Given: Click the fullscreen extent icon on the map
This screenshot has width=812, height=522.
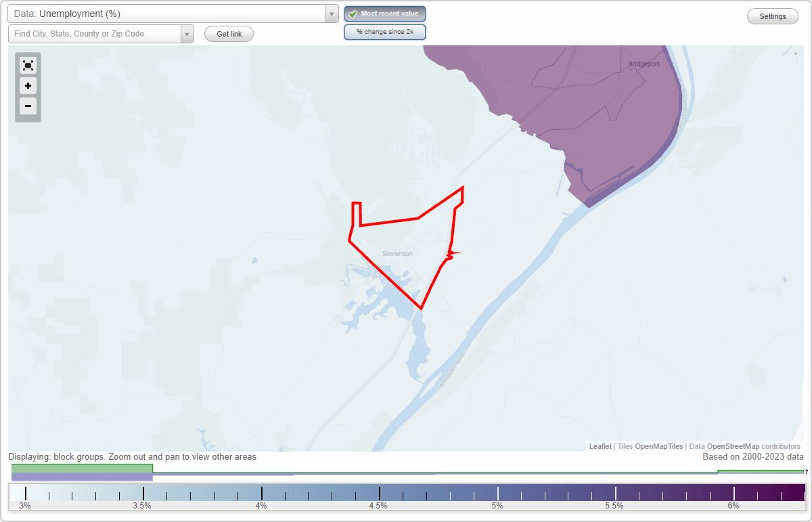Looking at the screenshot, I should point(28,65).
